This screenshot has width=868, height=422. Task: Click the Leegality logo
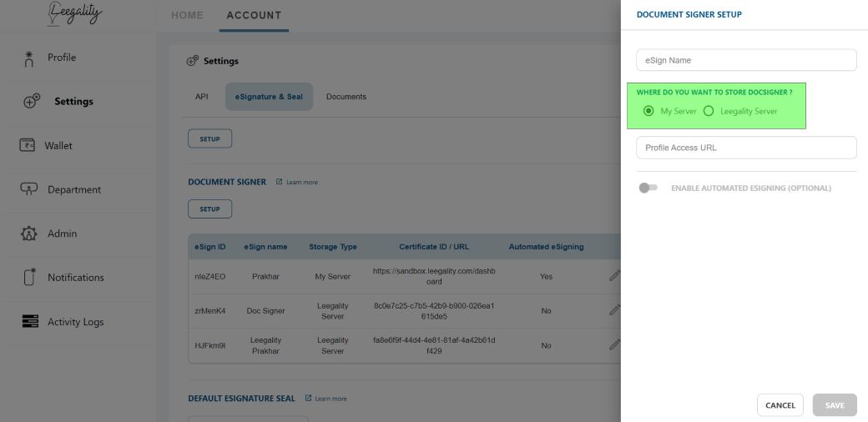75,13
